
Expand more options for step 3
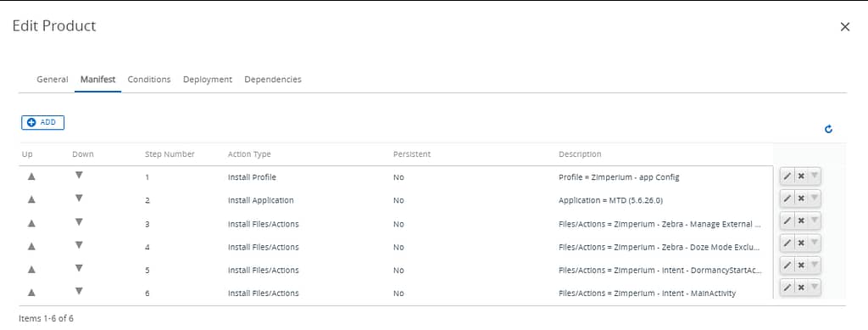click(x=815, y=221)
